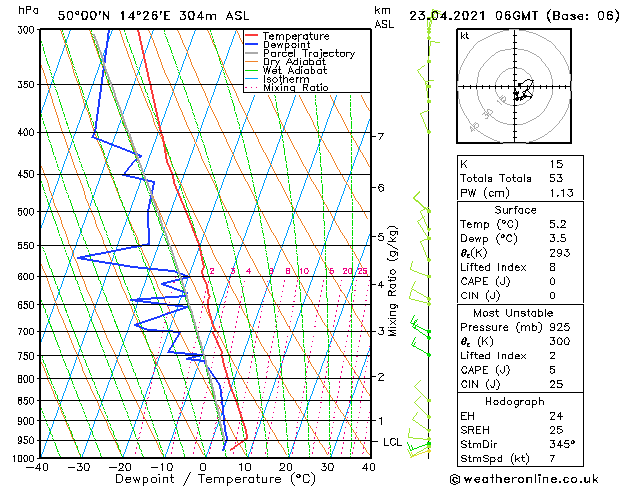Viewport: 629px width, 486px height.
Task: Click the StmSpd (kt) value 7
Action: pyautogui.click(x=553, y=458)
